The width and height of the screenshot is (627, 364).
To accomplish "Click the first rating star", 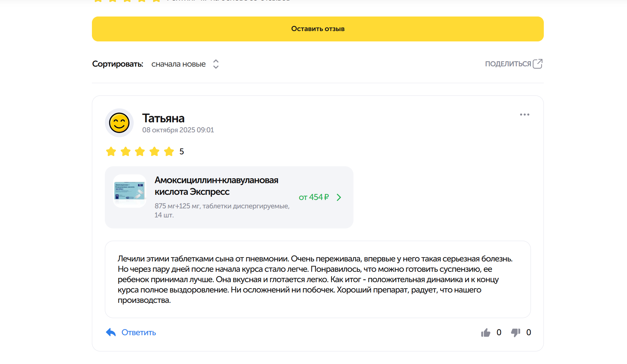I will point(111,151).
